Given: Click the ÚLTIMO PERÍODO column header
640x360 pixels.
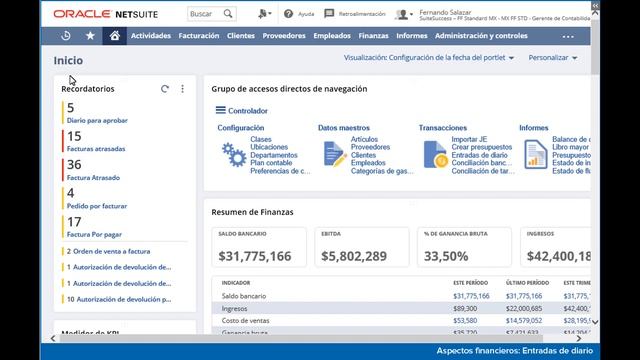Looking at the screenshot, I should tap(527, 283).
